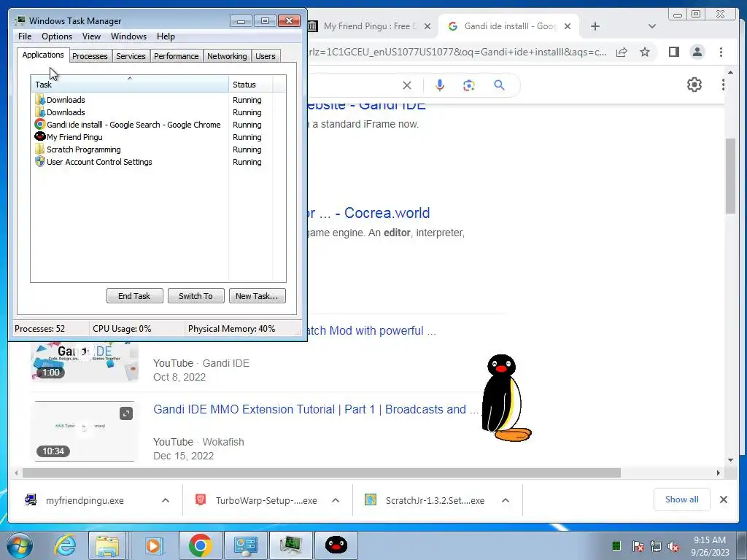Click Show all downloads button
Viewport: 747px width, 560px height.
pyautogui.click(x=682, y=499)
